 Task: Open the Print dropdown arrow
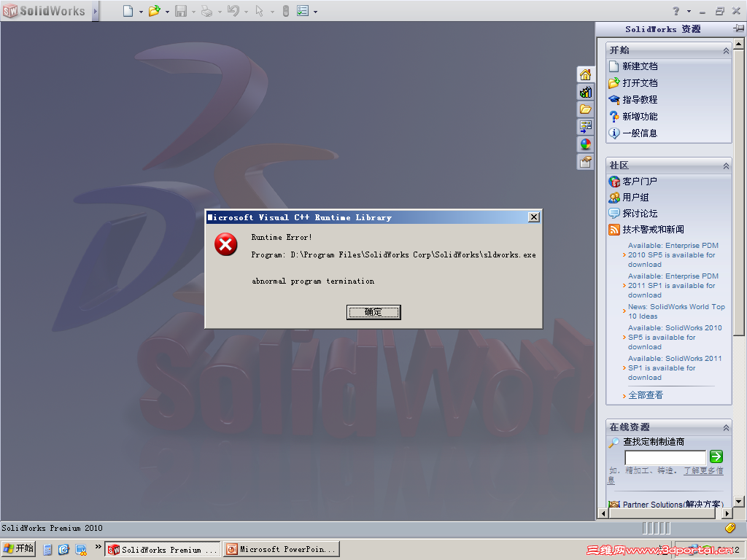[x=220, y=12]
